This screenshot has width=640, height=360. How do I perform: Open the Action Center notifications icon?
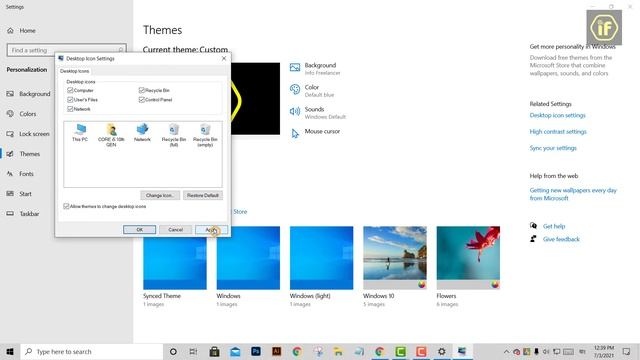coord(627,351)
